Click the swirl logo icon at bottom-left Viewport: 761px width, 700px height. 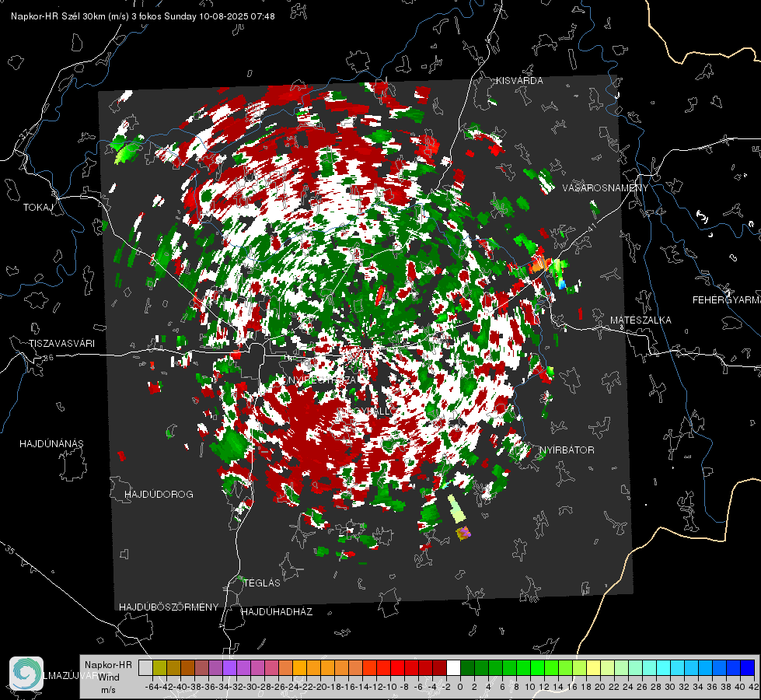26,674
